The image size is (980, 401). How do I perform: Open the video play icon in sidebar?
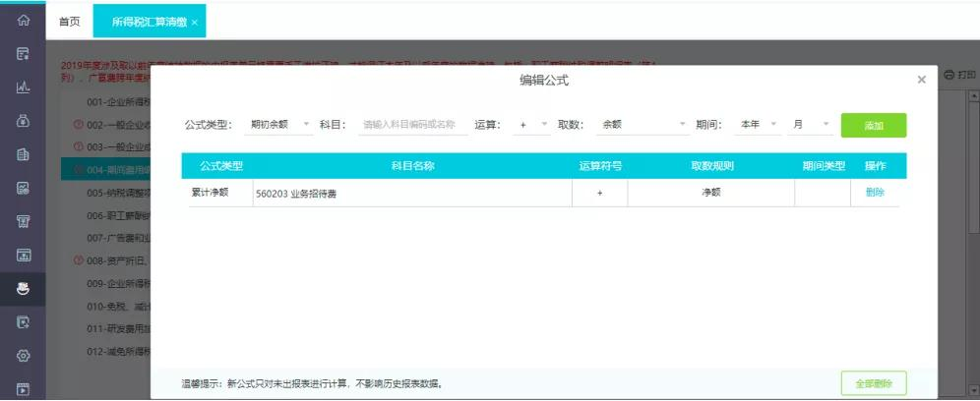click(24, 388)
